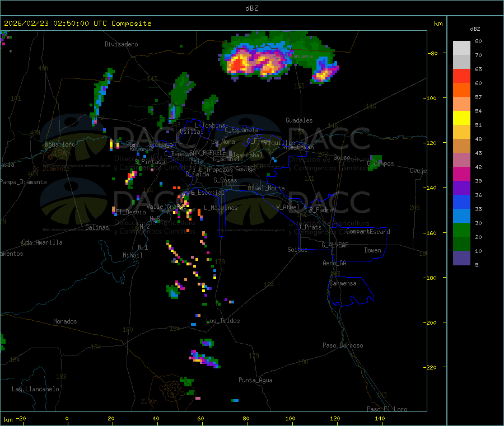The height and width of the screenshot is (426, 504).
Task: Click the orange 60 dBZ legend swatch
Action: pos(461,90)
